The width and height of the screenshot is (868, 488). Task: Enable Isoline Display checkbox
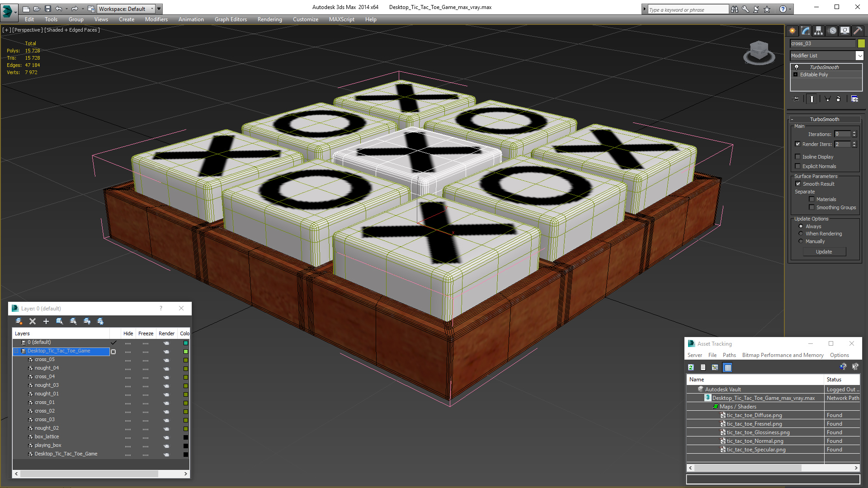coord(798,157)
